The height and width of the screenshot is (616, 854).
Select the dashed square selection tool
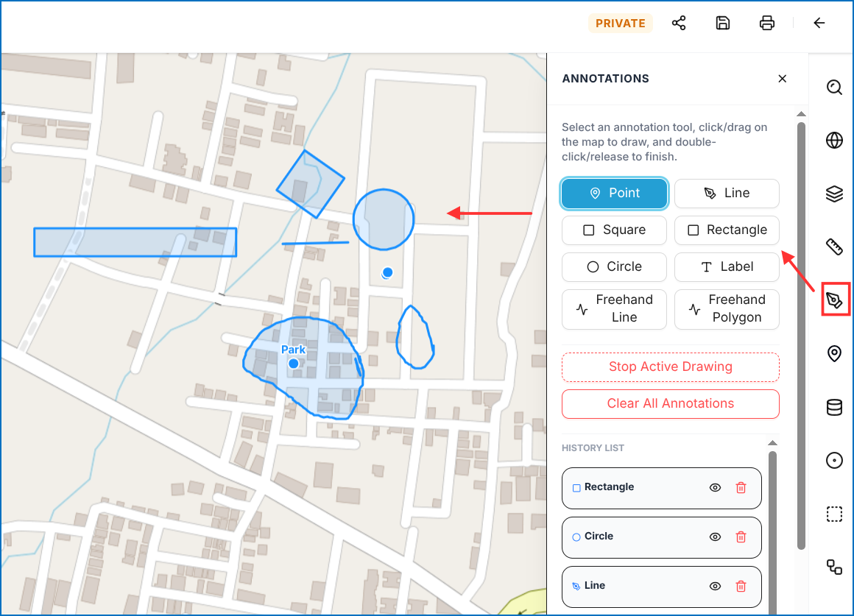pyautogui.click(x=834, y=514)
